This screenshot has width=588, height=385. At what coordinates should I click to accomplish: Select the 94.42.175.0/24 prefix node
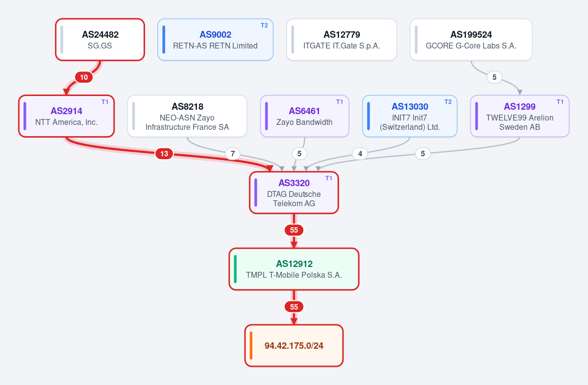coord(294,345)
